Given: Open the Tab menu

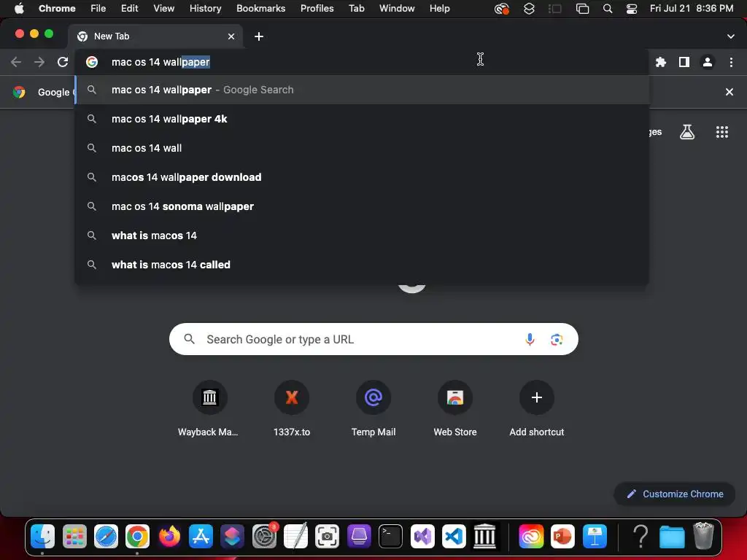Looking at the screenshot, I should coord(356,8).
